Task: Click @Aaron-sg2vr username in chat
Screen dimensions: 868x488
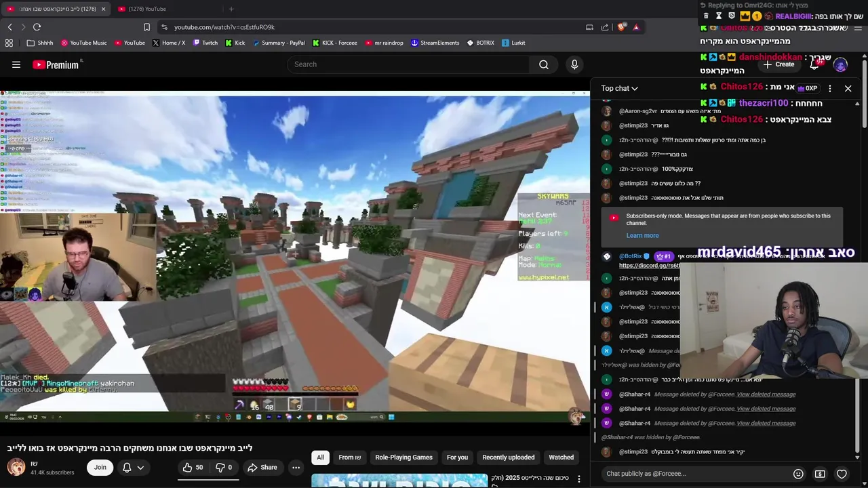Action: 637,111
